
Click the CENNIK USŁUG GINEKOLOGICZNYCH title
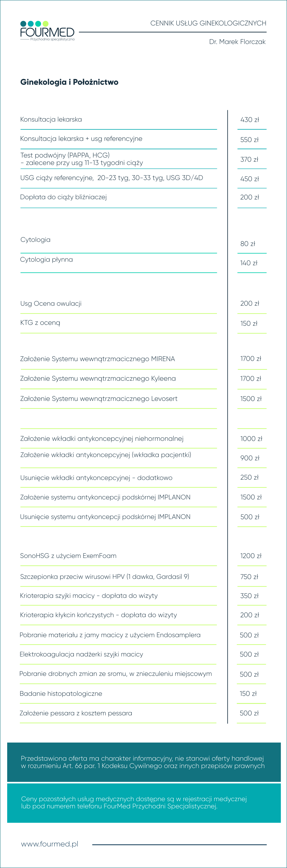pyautogui.click(x=208, y=23)
